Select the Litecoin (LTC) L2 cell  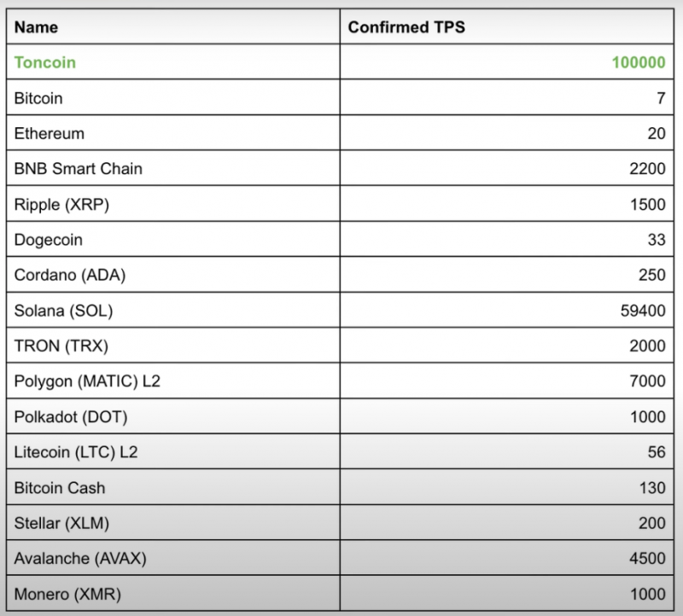173,451
